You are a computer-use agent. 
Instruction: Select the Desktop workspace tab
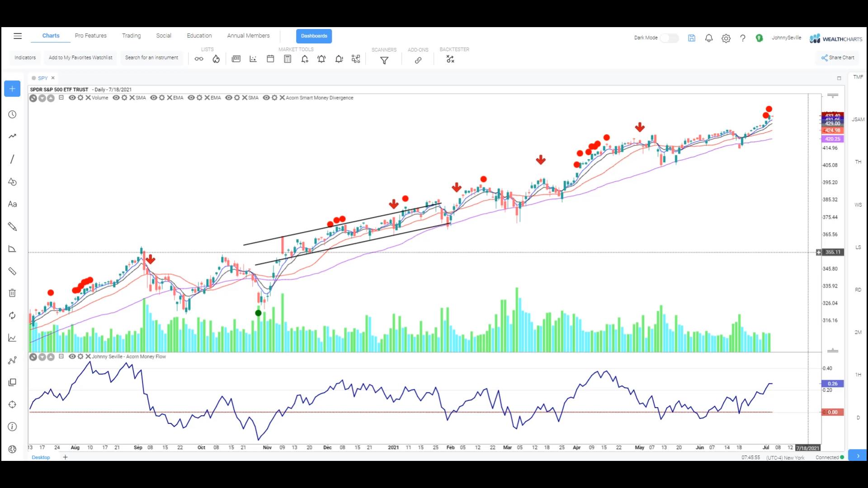click(x=41, y=457)
